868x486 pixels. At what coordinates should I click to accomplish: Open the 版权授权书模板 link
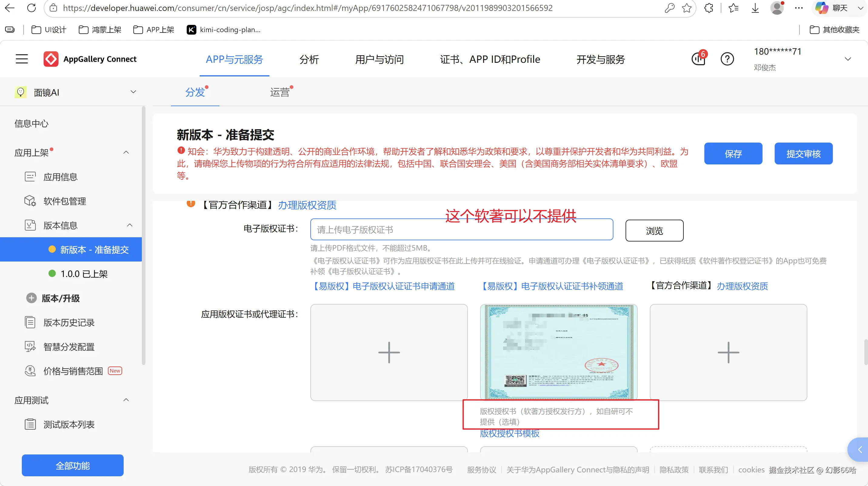tap(509, 434)
